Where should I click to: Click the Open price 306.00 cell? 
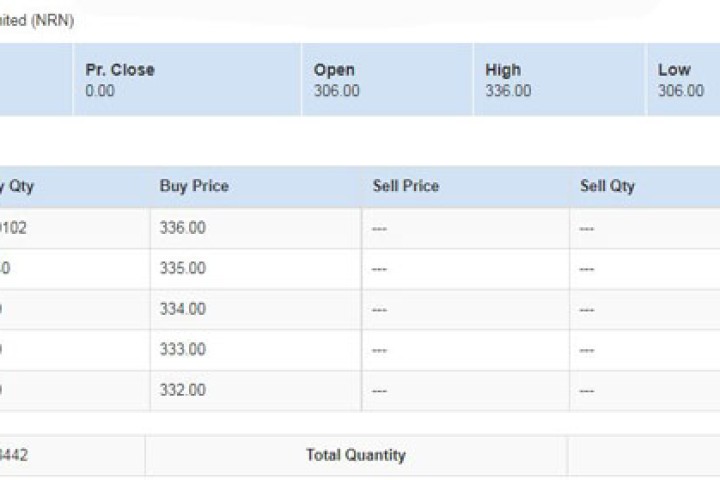click(336, 91)
